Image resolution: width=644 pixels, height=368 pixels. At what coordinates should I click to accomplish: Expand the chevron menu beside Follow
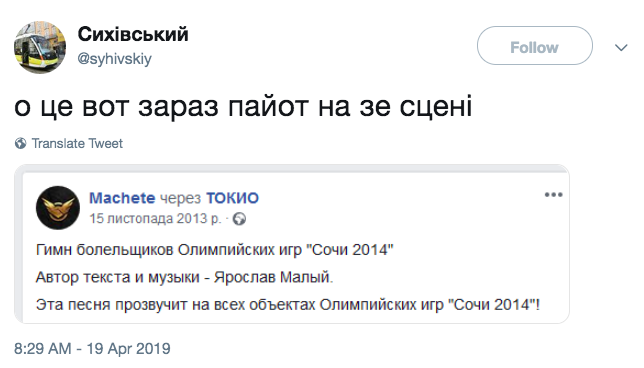(x=621, y=48)
